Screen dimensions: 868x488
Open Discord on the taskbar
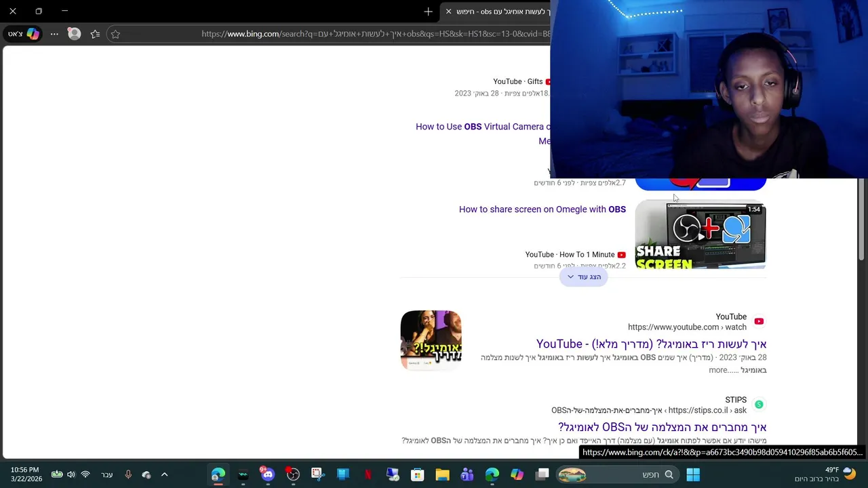click(x=267, y=474)
